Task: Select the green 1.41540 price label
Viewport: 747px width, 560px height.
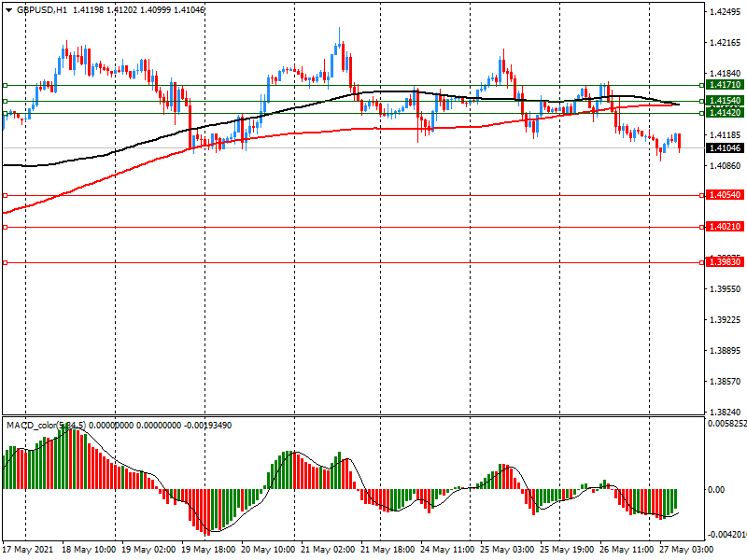Action: pyautogui.click(x=724, y=101)
